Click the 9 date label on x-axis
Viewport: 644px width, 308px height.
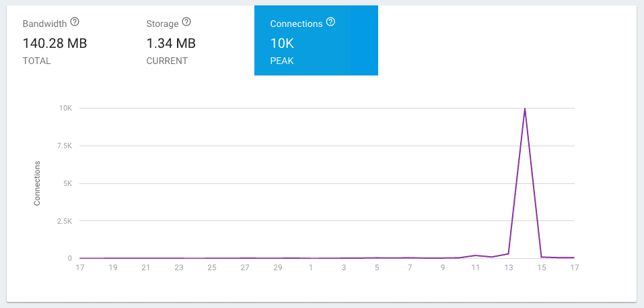tap(443, 268)
